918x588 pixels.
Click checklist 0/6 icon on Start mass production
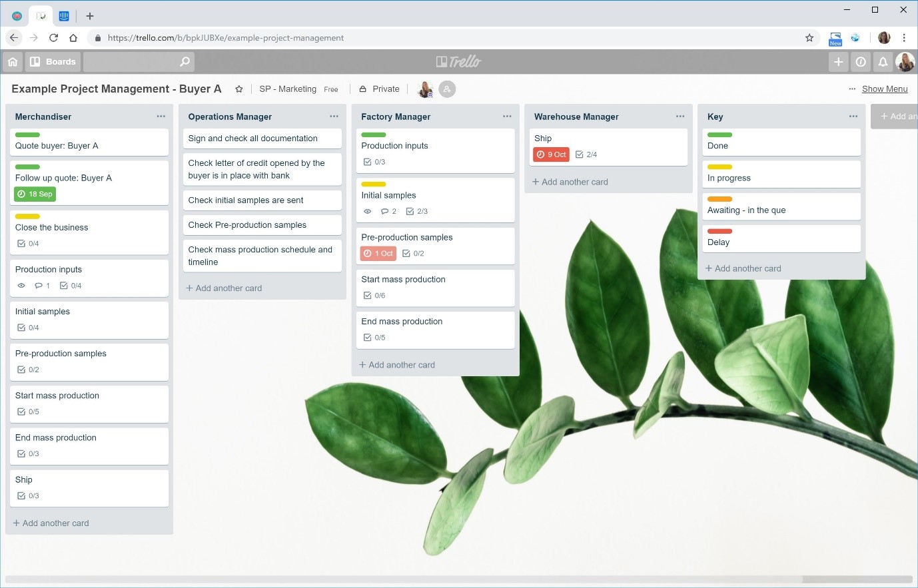click(367, 296)
